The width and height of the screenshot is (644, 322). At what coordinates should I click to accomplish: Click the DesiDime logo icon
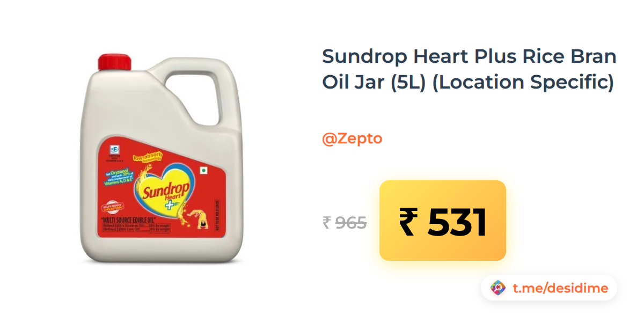(x=499, y=288)
